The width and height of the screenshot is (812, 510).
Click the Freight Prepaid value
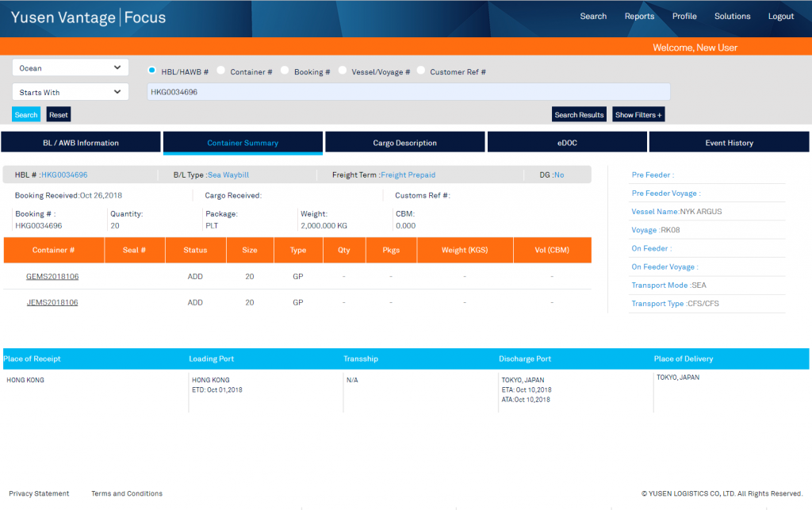pos(408,175)
